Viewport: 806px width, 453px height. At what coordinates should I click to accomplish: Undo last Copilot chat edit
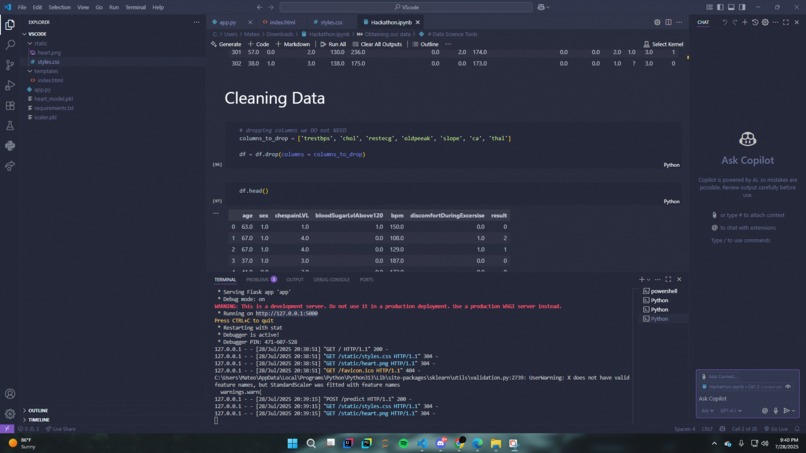click(x=724, y=22)
